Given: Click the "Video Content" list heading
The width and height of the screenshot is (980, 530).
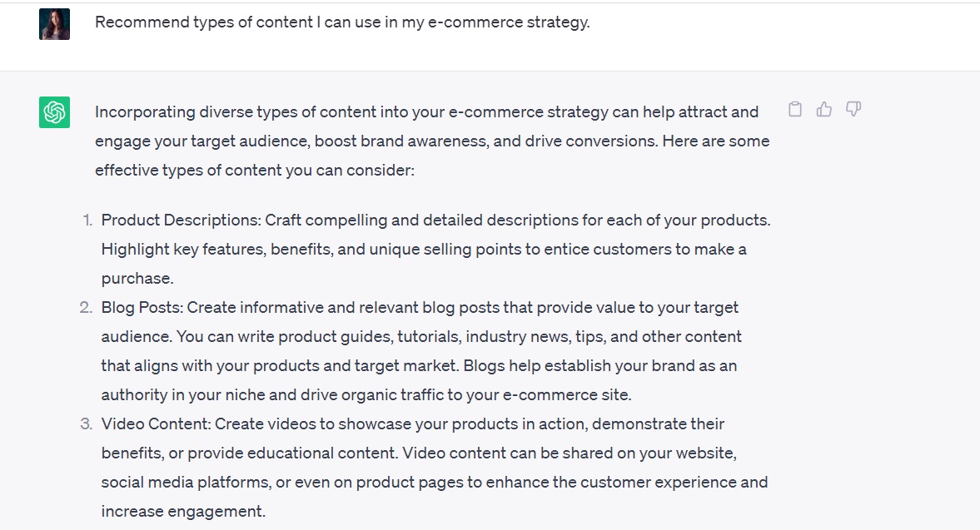Looking at the screenshot, I should [x=156, y=424].
